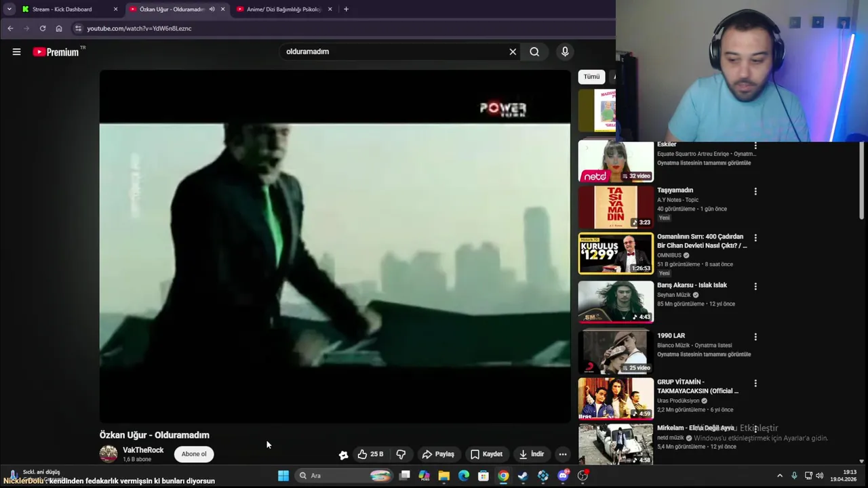Screen dimensions: 868x488
Task: Open the Barış Akarsu - Islak Islak thumbnail
Action: [616, 302]
